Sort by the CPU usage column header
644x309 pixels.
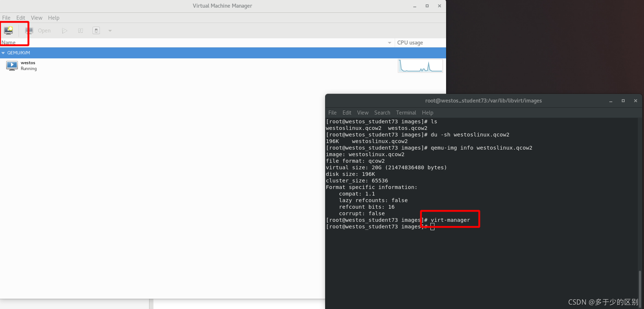coord(420,43)
